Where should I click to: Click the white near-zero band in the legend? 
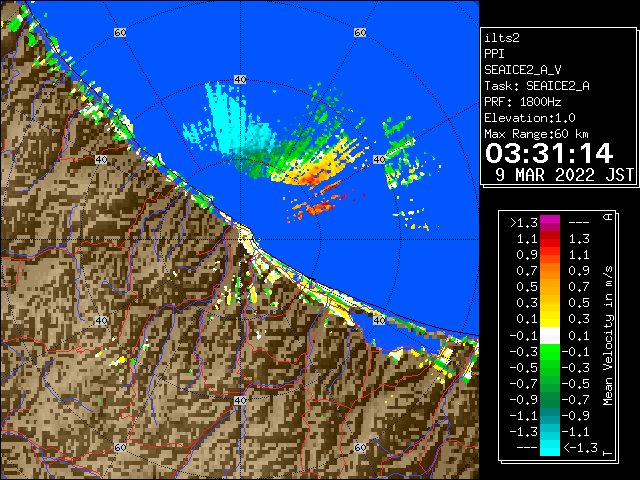coord(550,336)
